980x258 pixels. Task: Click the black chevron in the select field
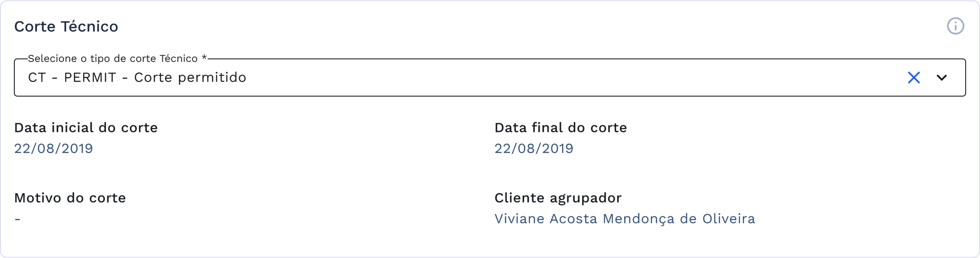coord(942,78)
